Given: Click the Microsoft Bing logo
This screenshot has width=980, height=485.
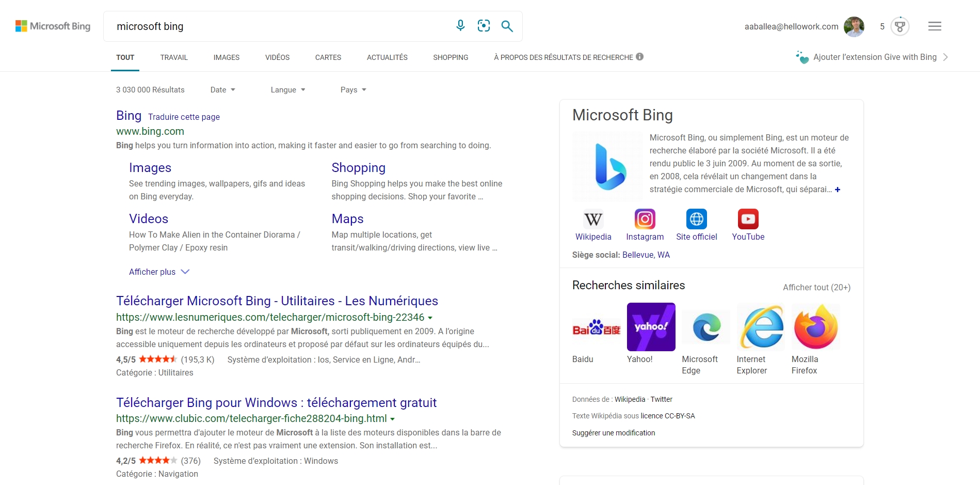Looking at the screenshot, I should 53,26.
